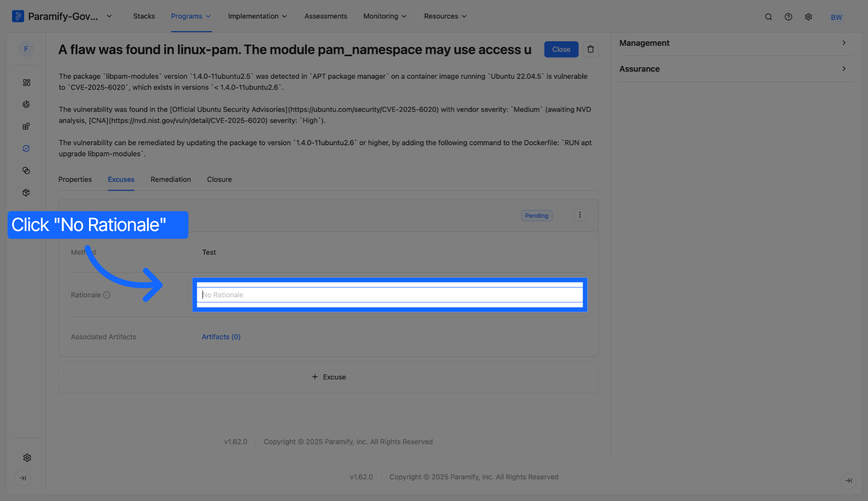Viewport: 868px width, 501px height.
Task: Switch to the Remediation tab
Action: (171, 180)
